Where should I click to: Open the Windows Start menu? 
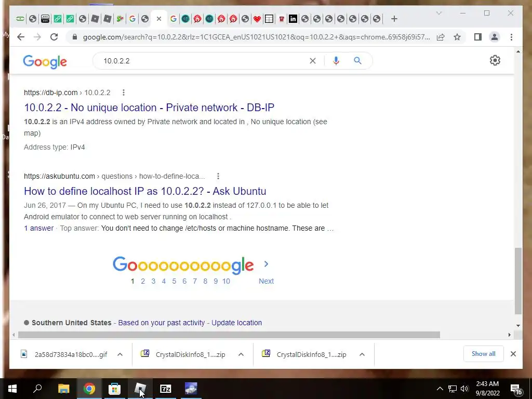(12, 389)
